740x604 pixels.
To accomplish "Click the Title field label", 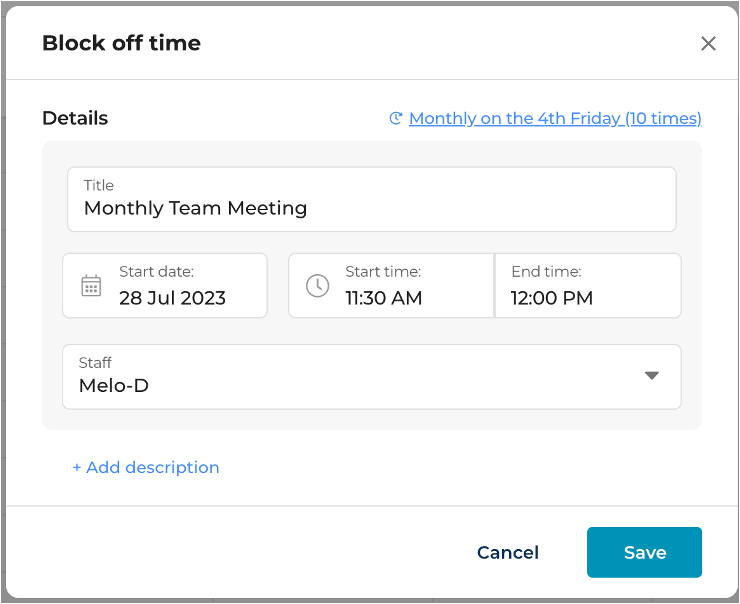I will click(99, 185).
